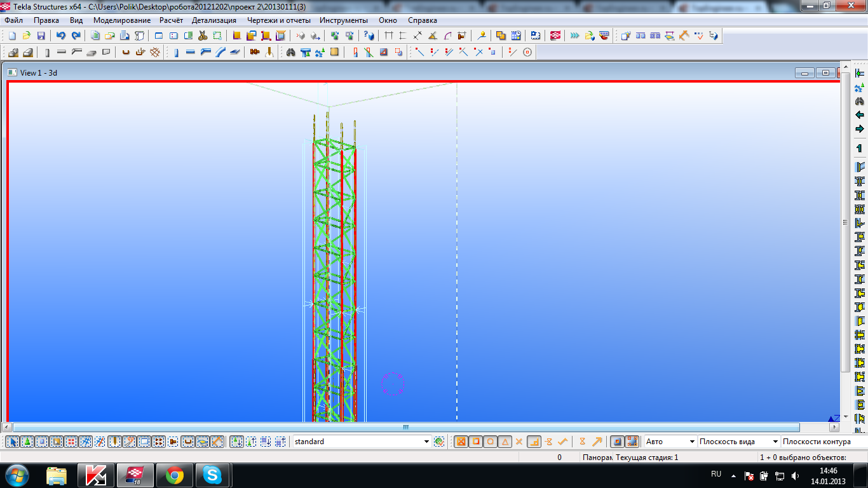Click the Redo arrow icon
The height and width of the screenshot is (488, 868).
[76, 36]
